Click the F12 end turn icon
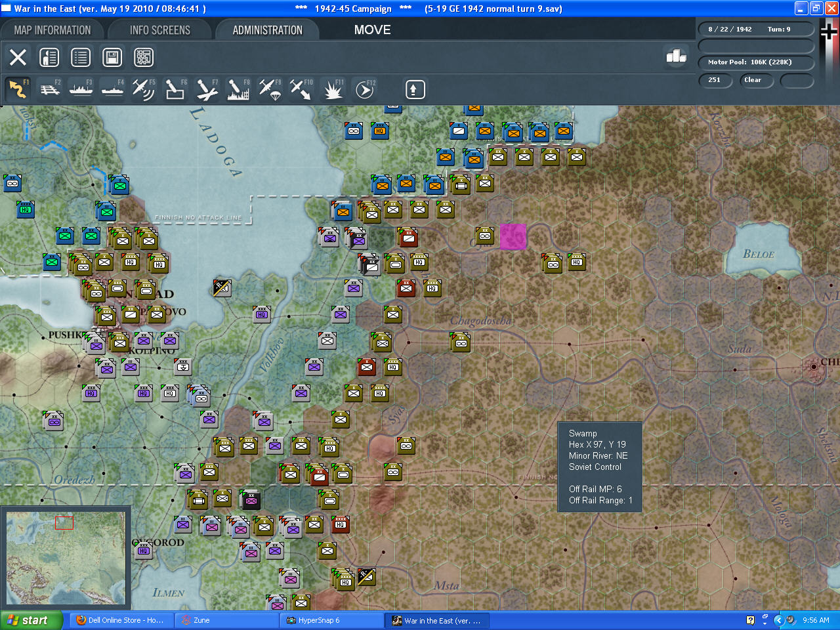This screenshot has width=840, height=630. coord(364,89)
